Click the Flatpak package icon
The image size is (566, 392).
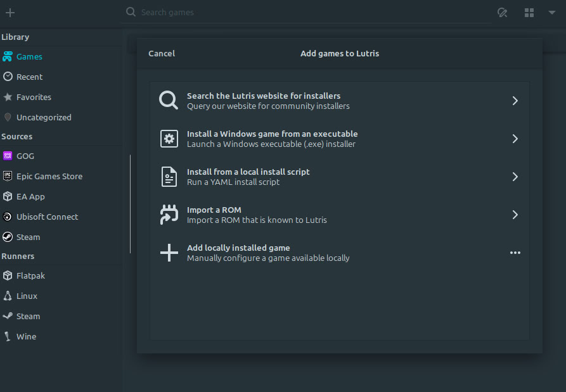point(8,275)
